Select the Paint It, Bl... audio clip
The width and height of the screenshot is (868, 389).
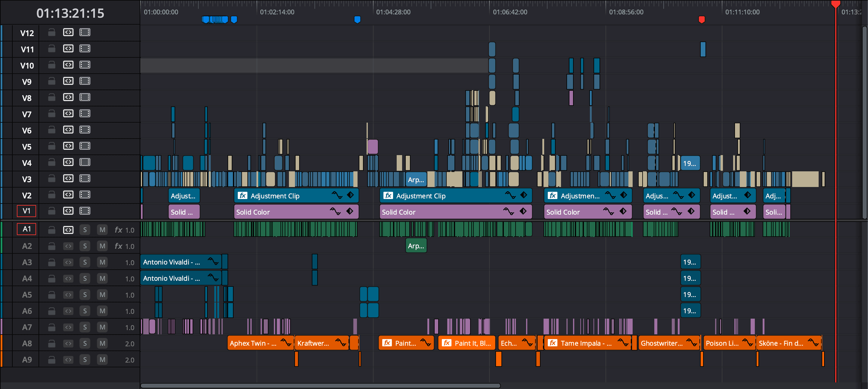467,343
